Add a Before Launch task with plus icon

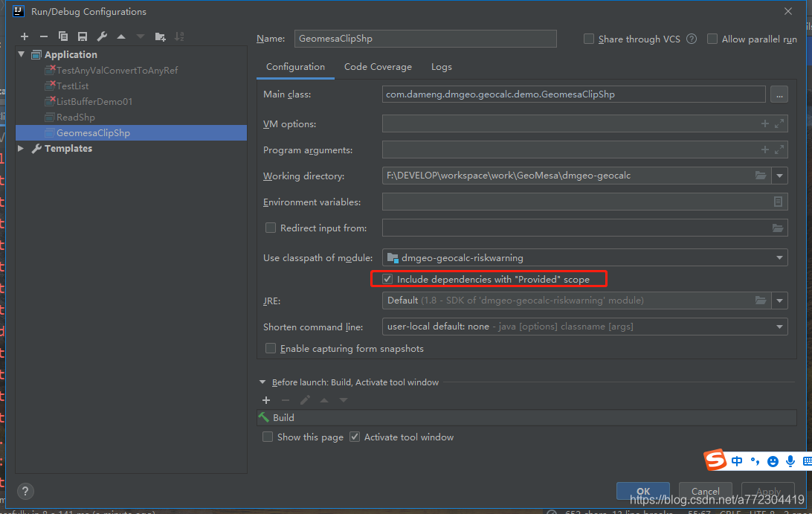click(266, 399)
